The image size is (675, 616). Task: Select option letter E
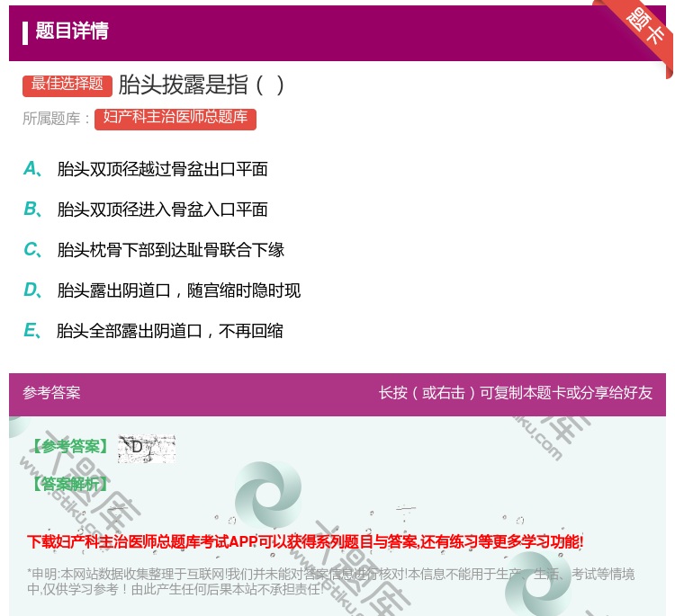tap(31, 331)
